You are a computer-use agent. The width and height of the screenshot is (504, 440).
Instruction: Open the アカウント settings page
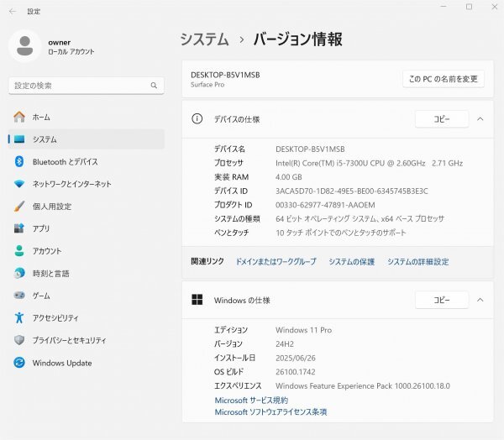pyautogui.click(x=87, y=251)
